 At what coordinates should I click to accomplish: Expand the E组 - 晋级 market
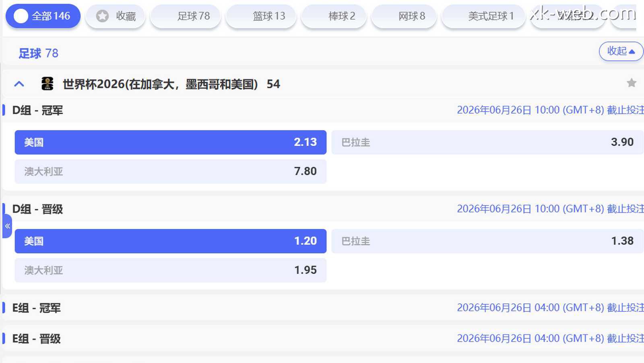[36, 339]
